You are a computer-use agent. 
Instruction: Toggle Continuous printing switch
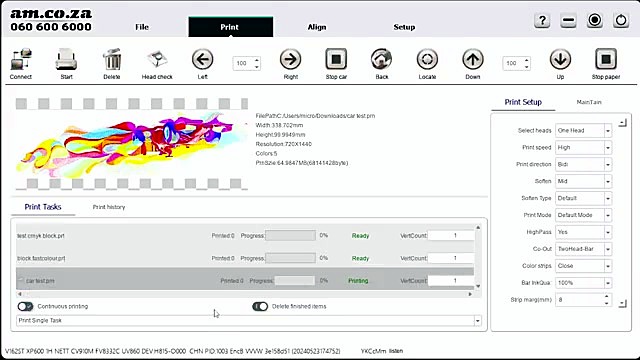point(25,306)
